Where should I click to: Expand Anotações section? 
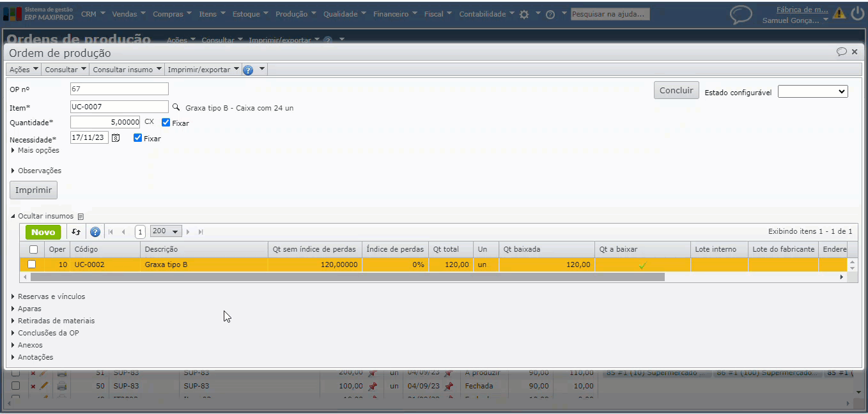pyautogui.click(x=32, y=357)
